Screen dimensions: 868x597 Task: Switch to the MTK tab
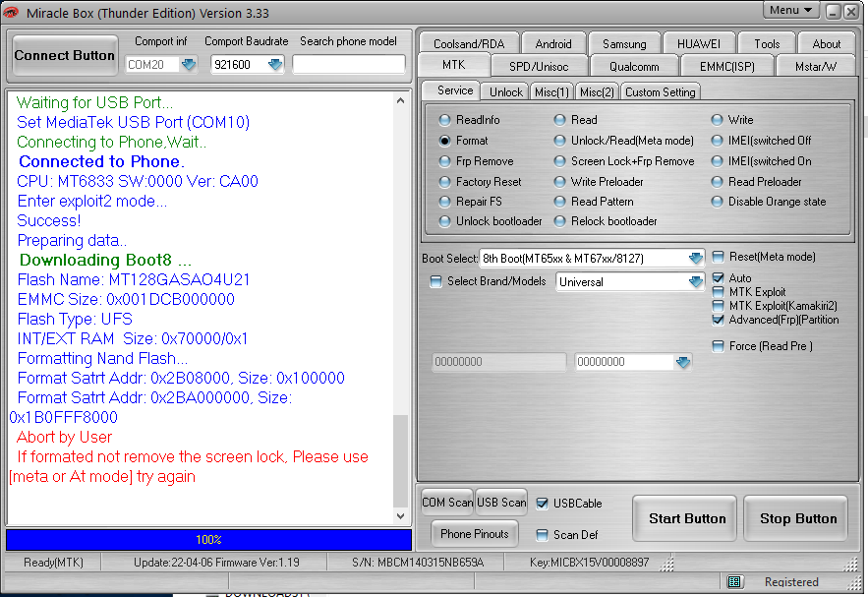(454, 65)
